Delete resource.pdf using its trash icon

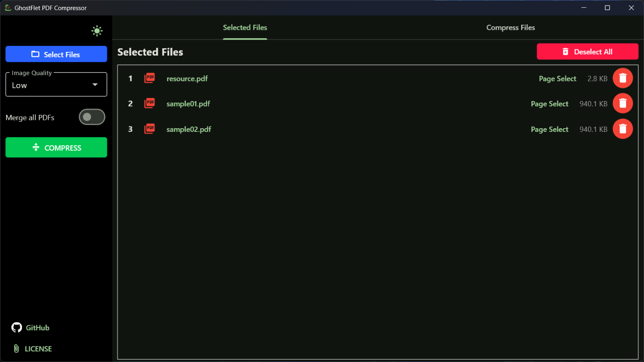[622, 78]
